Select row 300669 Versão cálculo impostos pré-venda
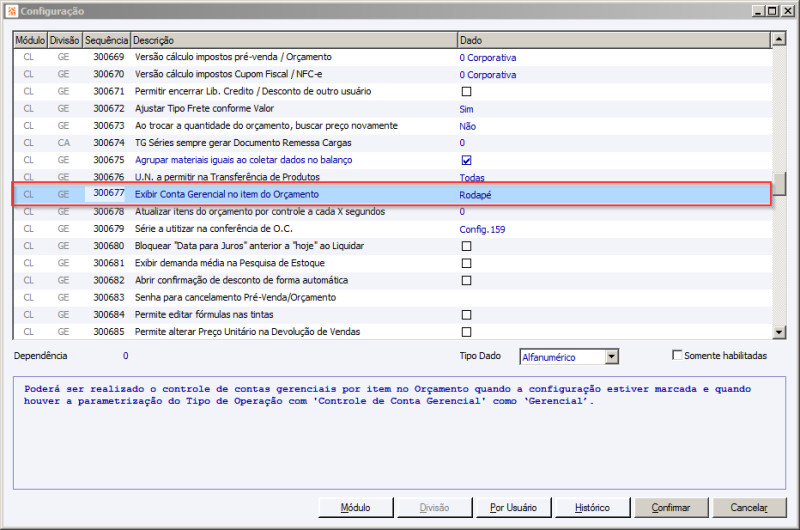The image size is (800, 530). [392, 57]
